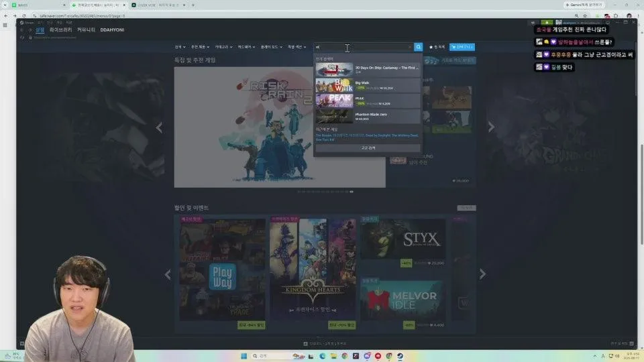
Task: Open the Steam 상점 tab
Action: point(40,30)
